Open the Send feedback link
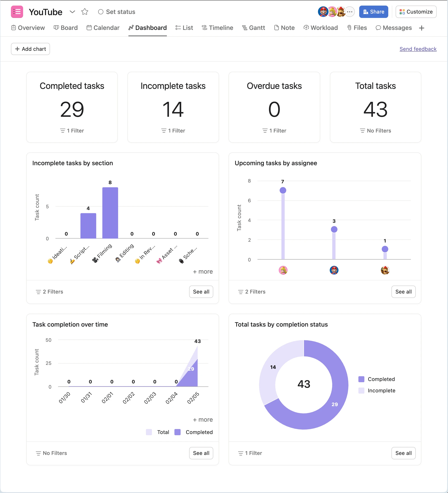 pyautogui.click(x=418, y=49)
